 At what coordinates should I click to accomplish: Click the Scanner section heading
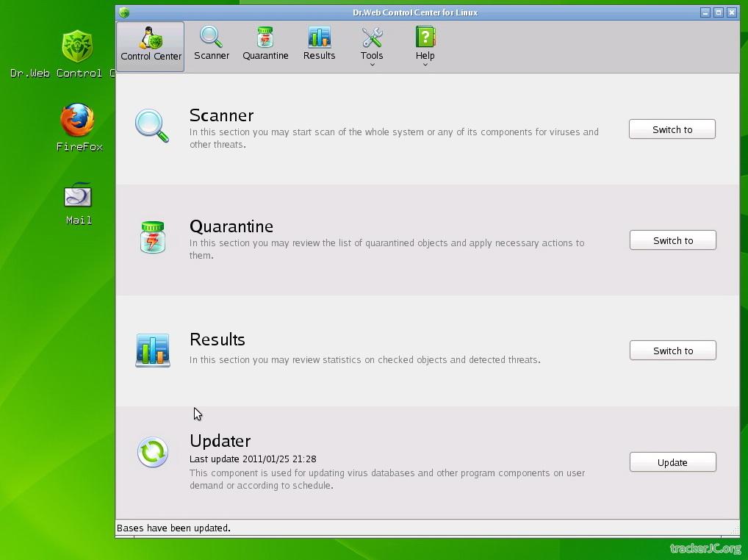point(221,115)
